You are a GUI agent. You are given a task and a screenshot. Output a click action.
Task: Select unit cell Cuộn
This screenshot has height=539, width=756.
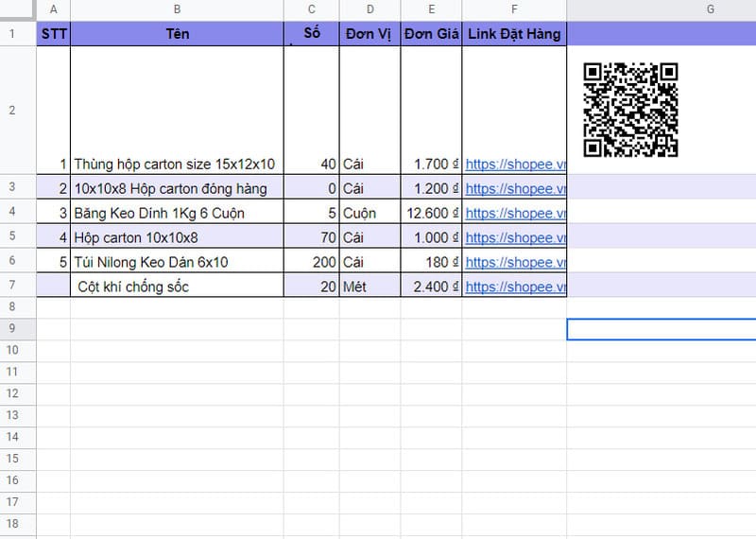369,212
